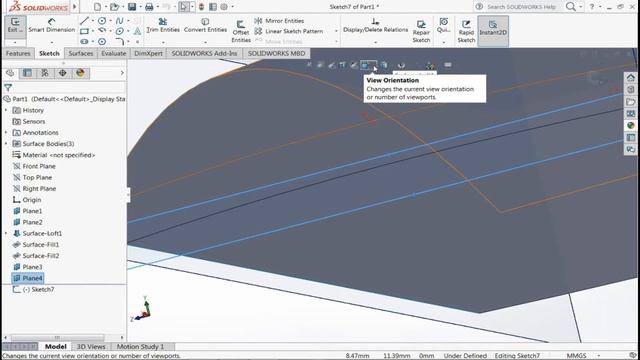Expand the Surface-Loft1 feature node

6,233
